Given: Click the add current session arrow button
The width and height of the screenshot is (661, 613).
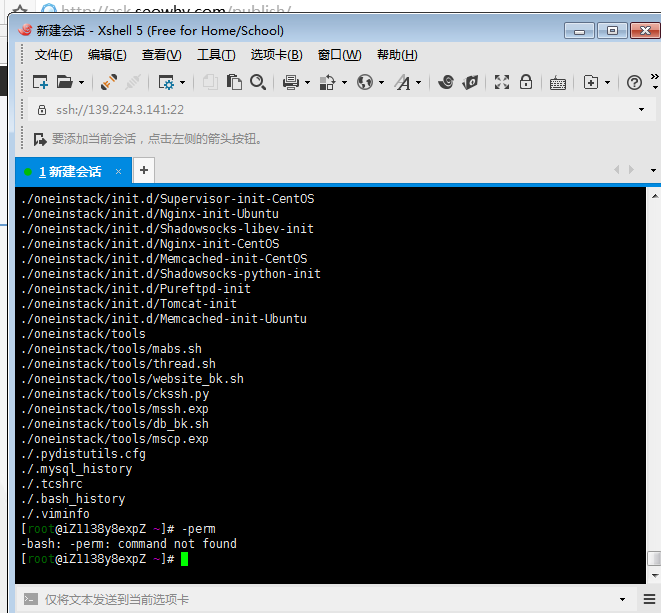Looking at the screenshot, I should (40, 139).
